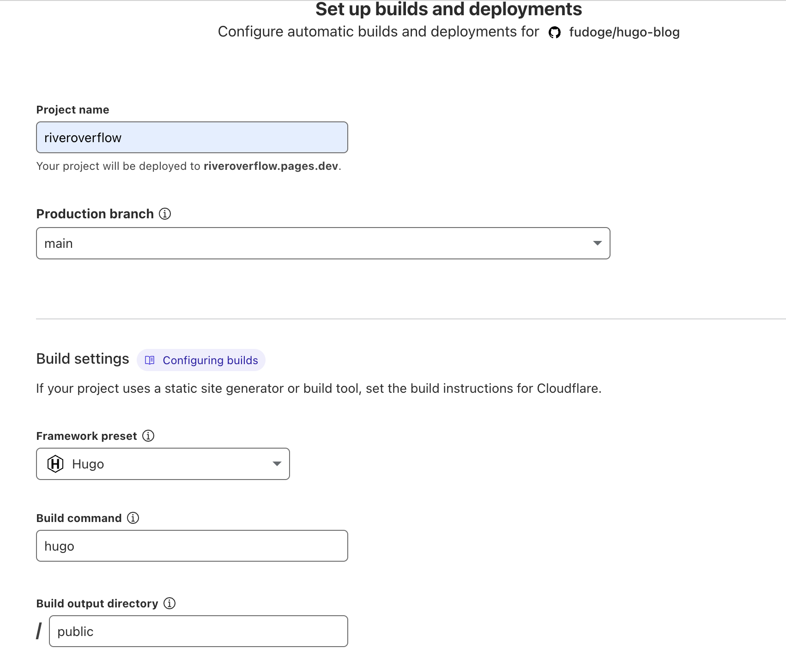Screen dimensions: 786x672
Task: Open the Build command info icon
Action: (x=133, y=518)
